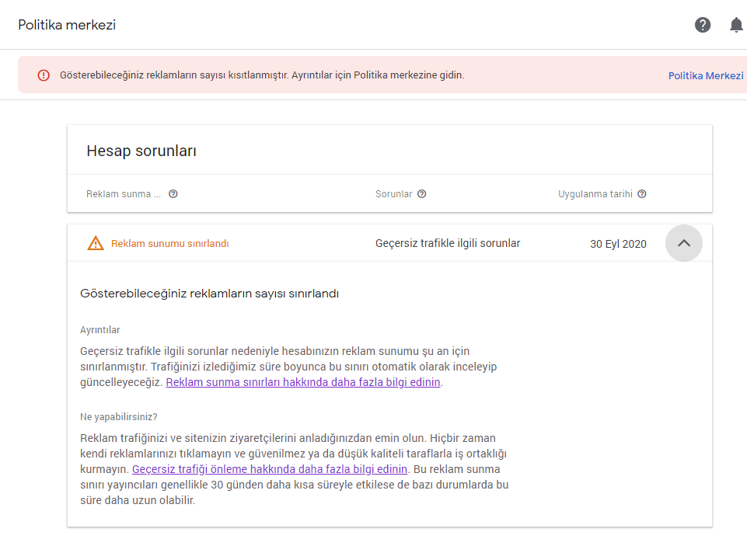Click the 30 Eyl 2020 date
This screenshot has width=747, height=560.
click(x=618, y=244)
